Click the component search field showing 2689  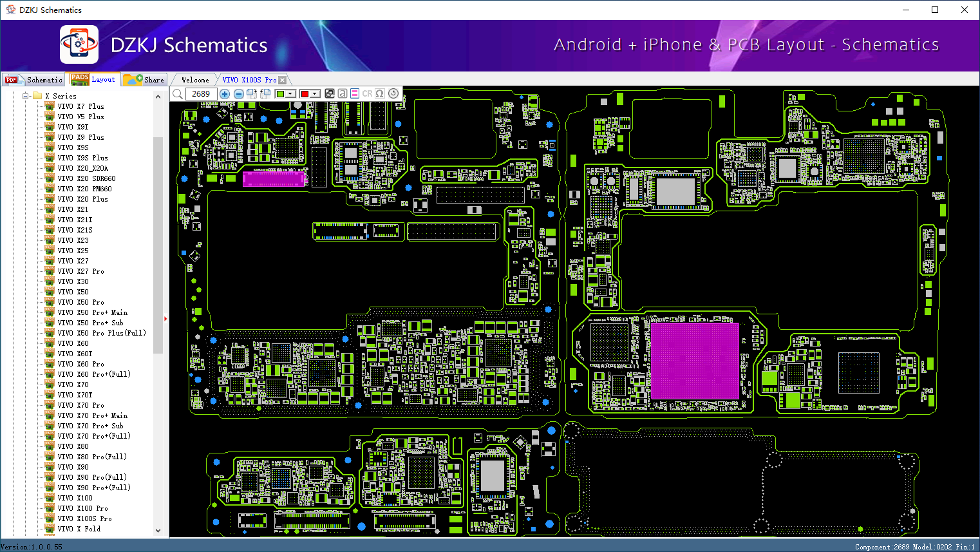pyautogui.click(x=201, y=94)
